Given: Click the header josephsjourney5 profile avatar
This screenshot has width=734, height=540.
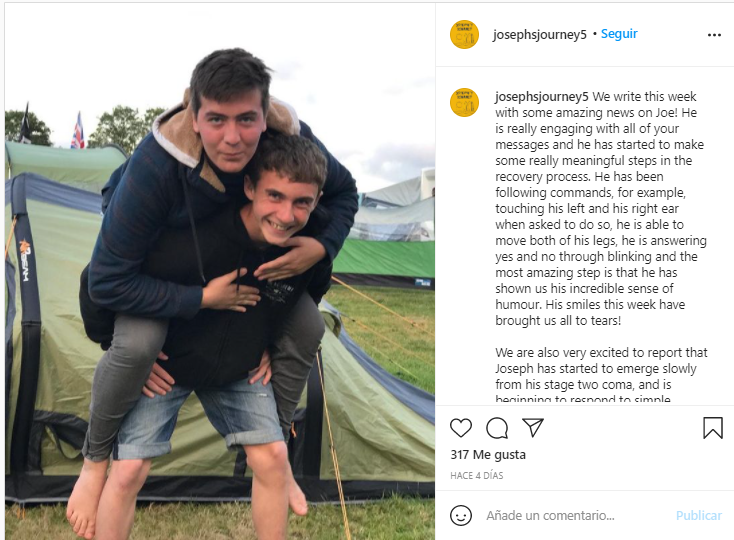Looking at the screenshot, I should (464, 34).
